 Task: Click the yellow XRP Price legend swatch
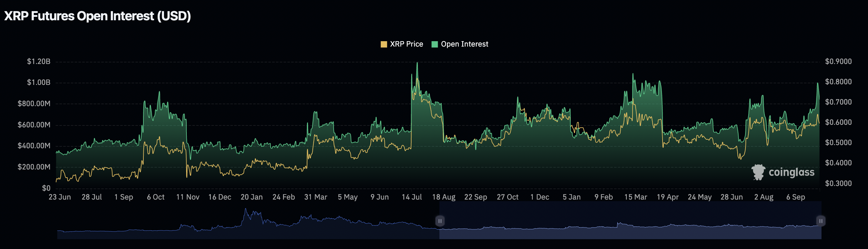(383, 44)
